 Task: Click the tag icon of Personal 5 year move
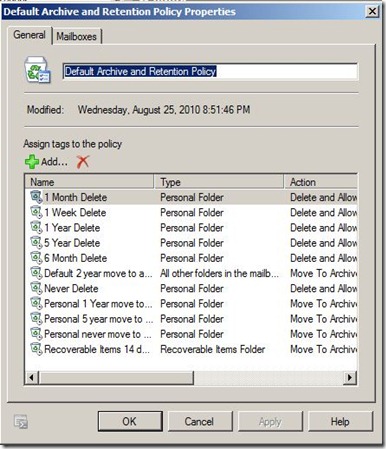pos(36,318)
